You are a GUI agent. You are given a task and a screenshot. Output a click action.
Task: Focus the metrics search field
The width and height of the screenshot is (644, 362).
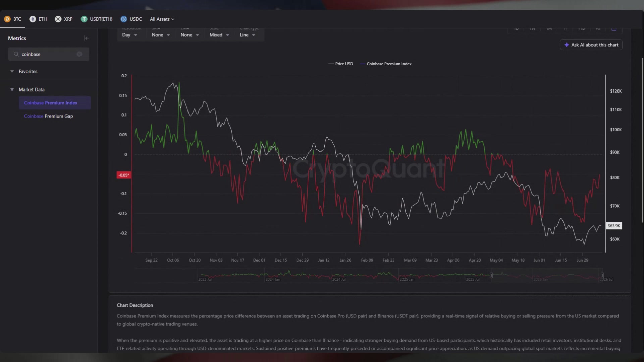(x=49, y=54)
